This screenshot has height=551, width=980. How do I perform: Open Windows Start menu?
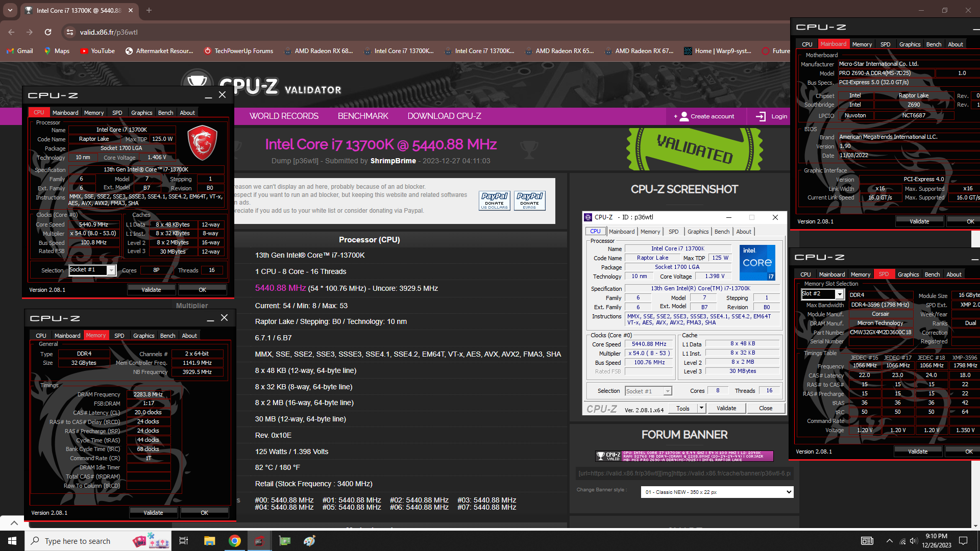tap(12, 541)
